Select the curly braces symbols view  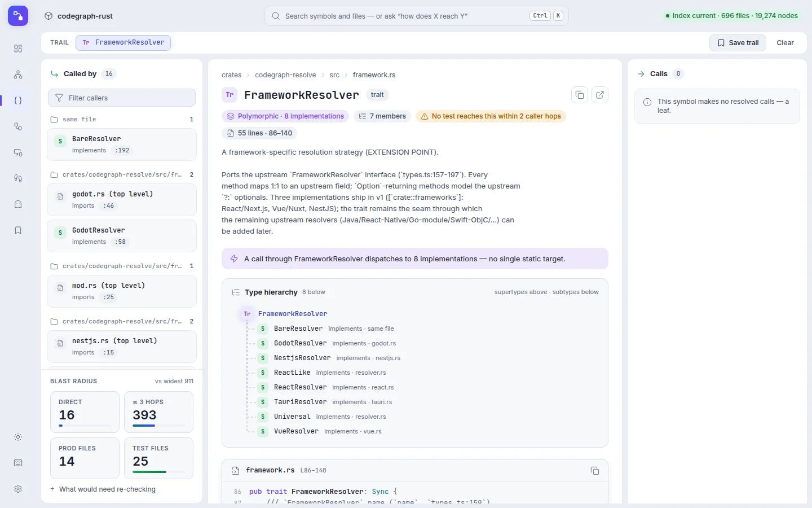pyautogui.click(x=18, y=100)
